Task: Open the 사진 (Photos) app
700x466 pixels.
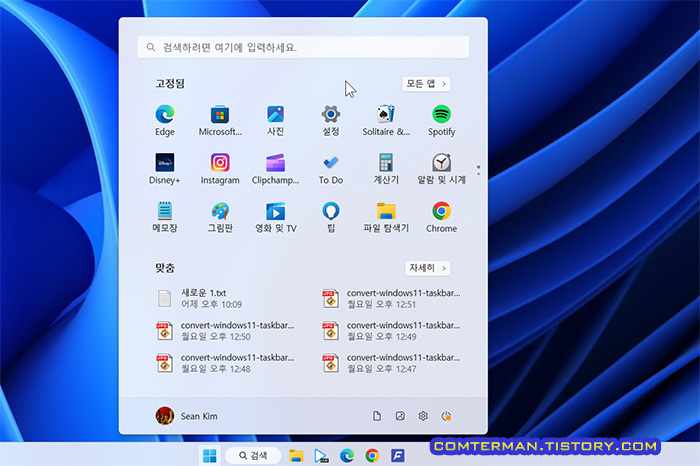Action: point(275,120)
